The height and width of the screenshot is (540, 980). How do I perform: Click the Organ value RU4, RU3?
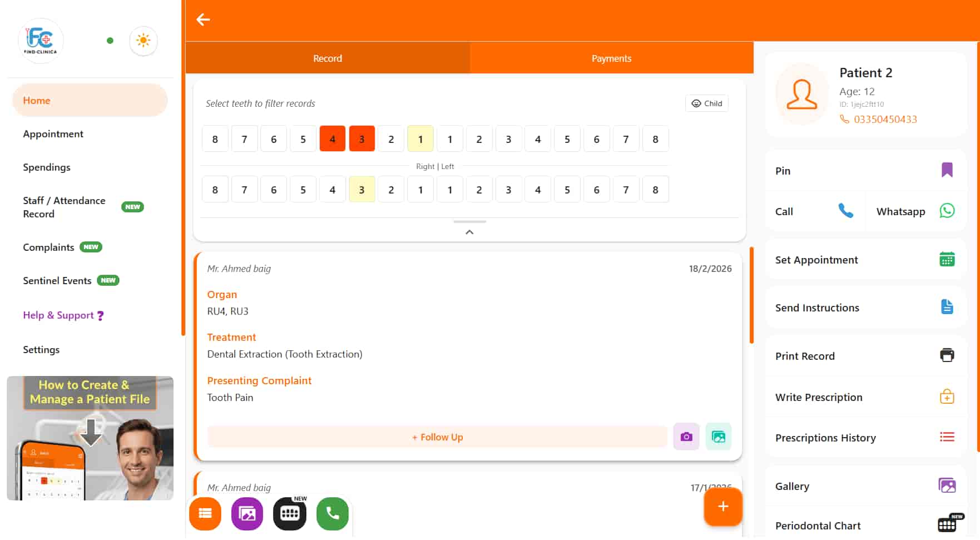[x=227, y=311]
